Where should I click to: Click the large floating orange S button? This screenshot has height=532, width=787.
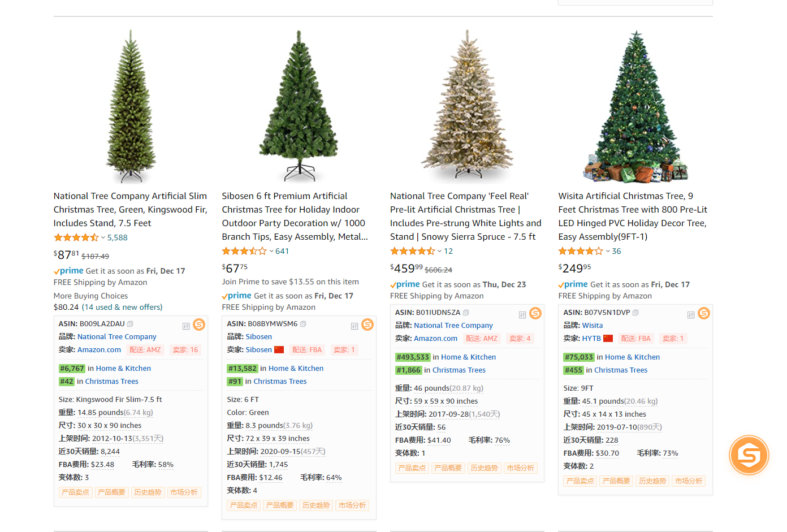click(x=749, y=455)
